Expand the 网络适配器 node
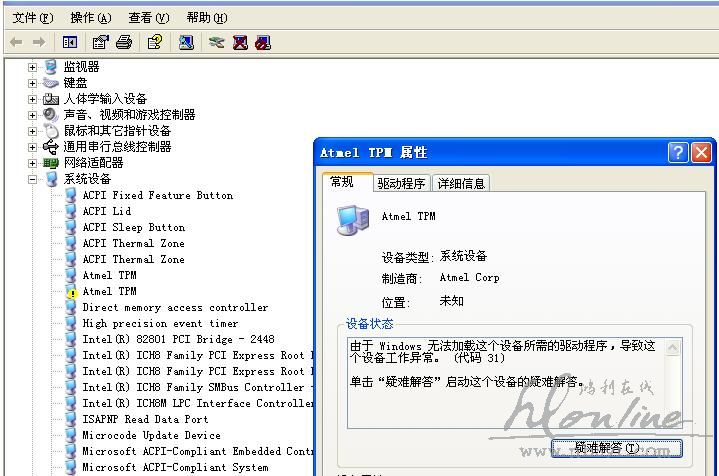The width and height of the screenshot is (719, 476). 32,164
